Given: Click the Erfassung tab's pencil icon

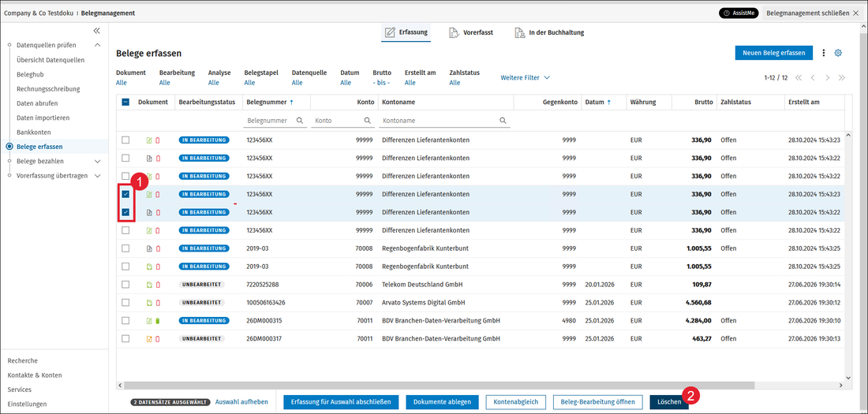Looking at the screenshot, I should click(x=390, y=32).
